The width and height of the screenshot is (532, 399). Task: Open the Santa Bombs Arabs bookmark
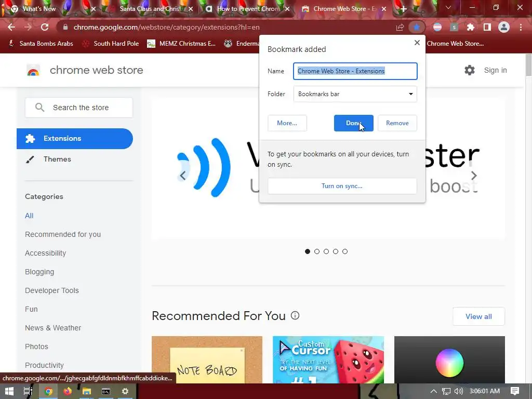click(41, 44)
